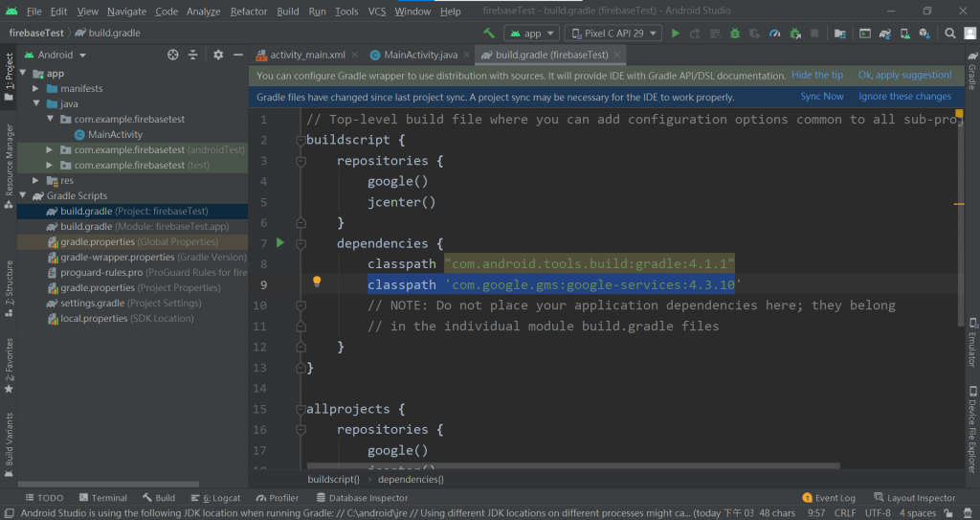Open Run Anything toolbar icon

pos(865,34)
